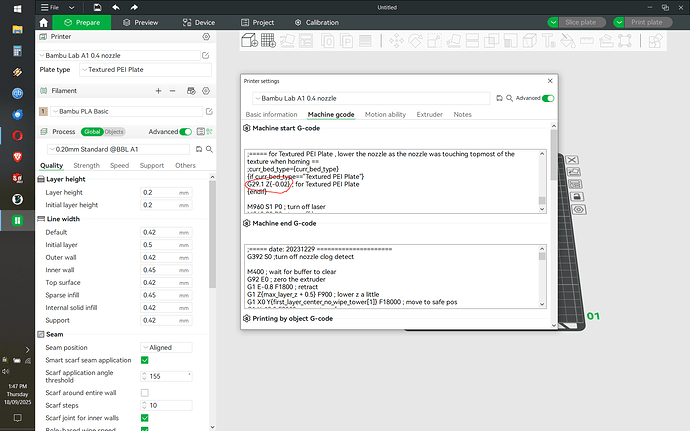Remove a filament with the minus icon
The width and height of the screenshot is (690, 431).
pyautogui.click(x=172, y=91)
